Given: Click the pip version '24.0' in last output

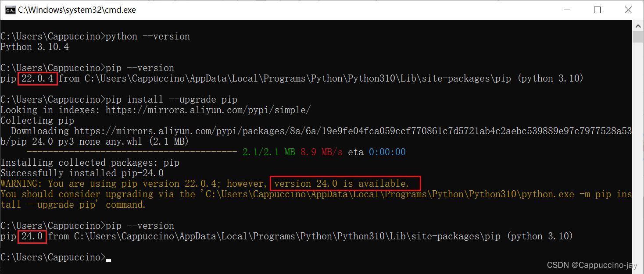Looking at the screenshot, I should pyautogui.click(x=32, y=236).
